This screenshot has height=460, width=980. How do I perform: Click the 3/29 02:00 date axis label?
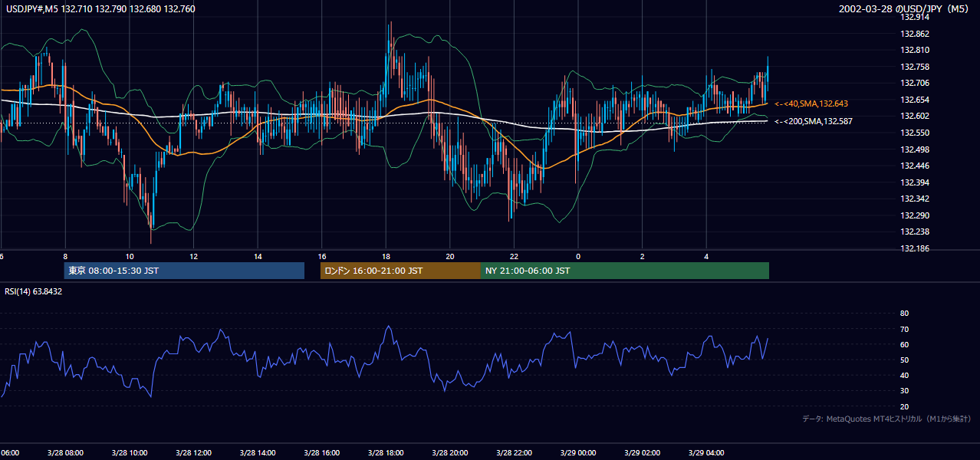(x=643, y=453)
